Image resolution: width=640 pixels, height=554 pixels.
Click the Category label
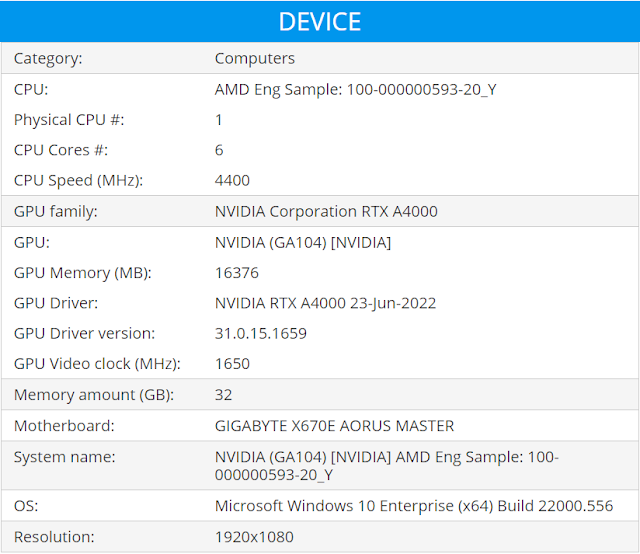click(x=48, y=58)
